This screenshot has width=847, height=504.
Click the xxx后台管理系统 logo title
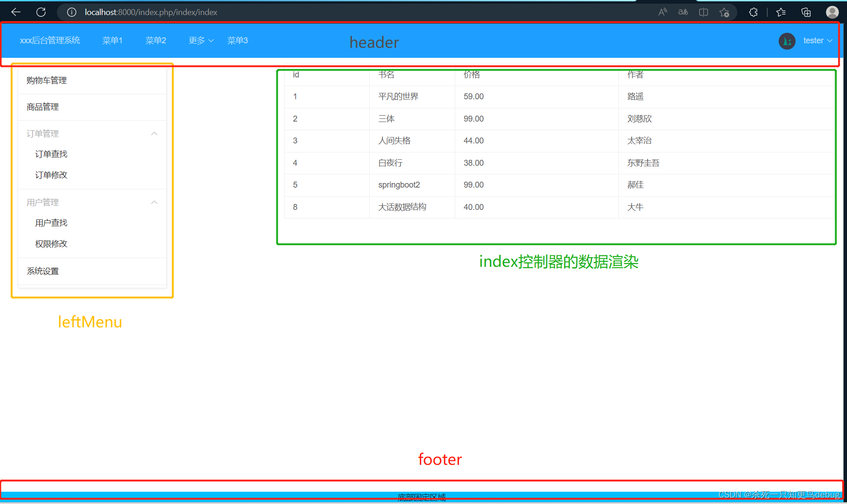50,41
